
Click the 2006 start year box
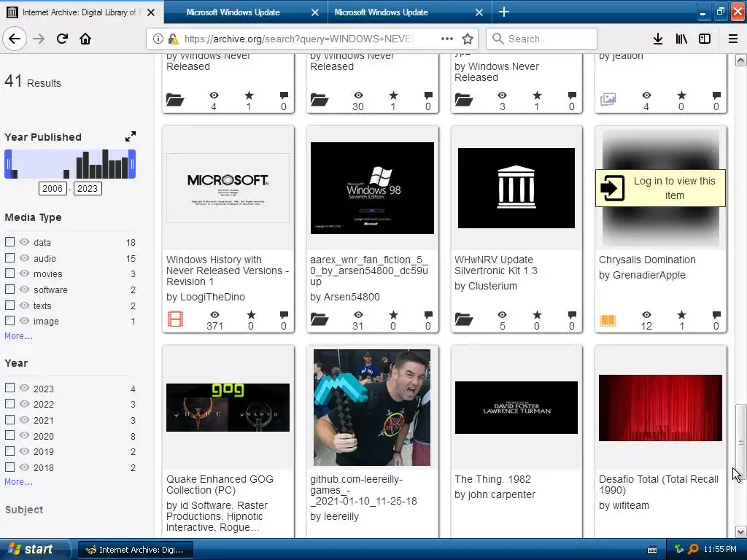53,189
